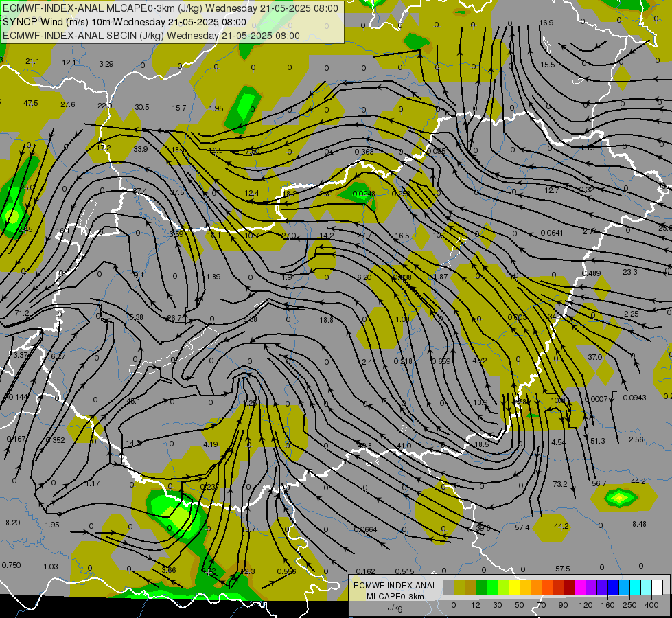This screenshot has width=672, height=618.
Task: Click the map value 6.20
Action: coord(364,277)
